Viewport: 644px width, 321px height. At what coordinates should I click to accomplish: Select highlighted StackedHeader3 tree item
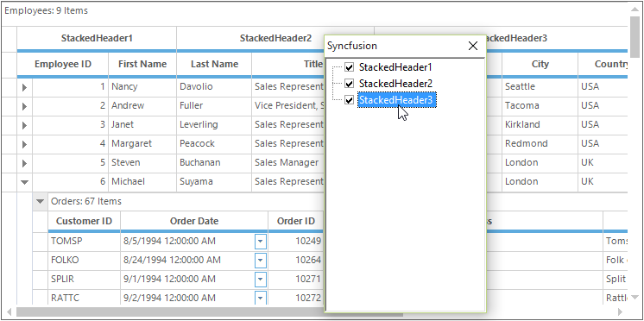pos(397,100)
